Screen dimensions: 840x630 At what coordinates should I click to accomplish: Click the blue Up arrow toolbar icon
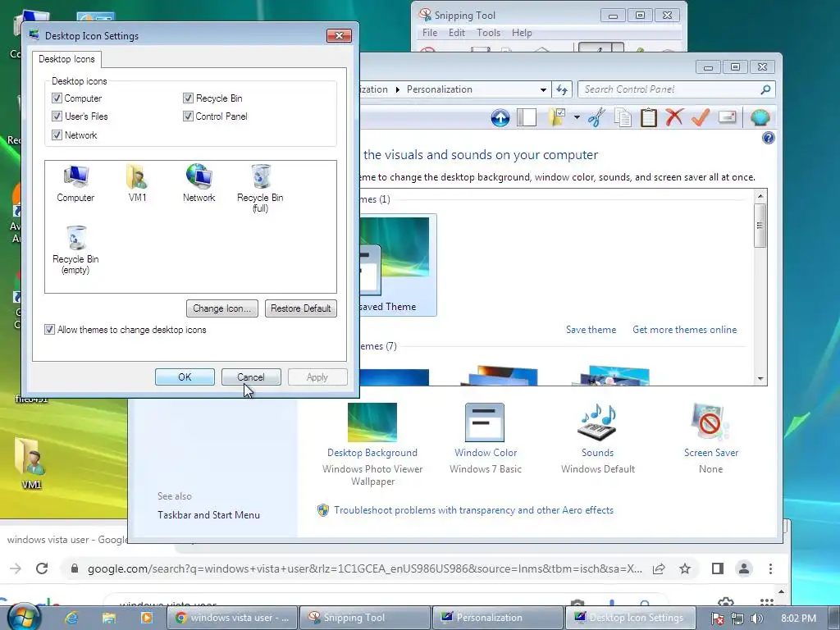(500, 117)
